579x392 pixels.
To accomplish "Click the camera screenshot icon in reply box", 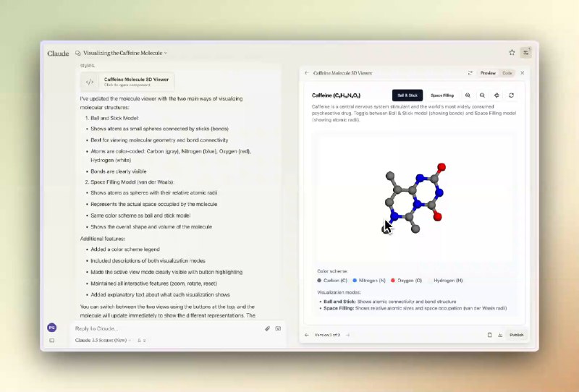I will [x=278, y=328].
